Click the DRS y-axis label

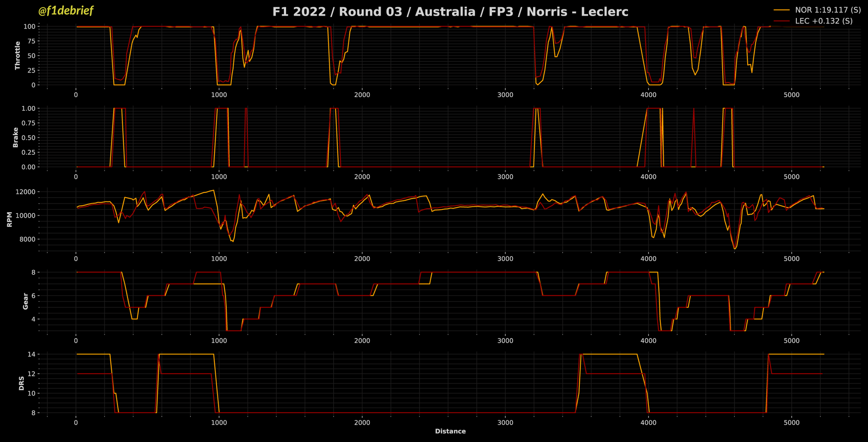(x=21, y=383)
